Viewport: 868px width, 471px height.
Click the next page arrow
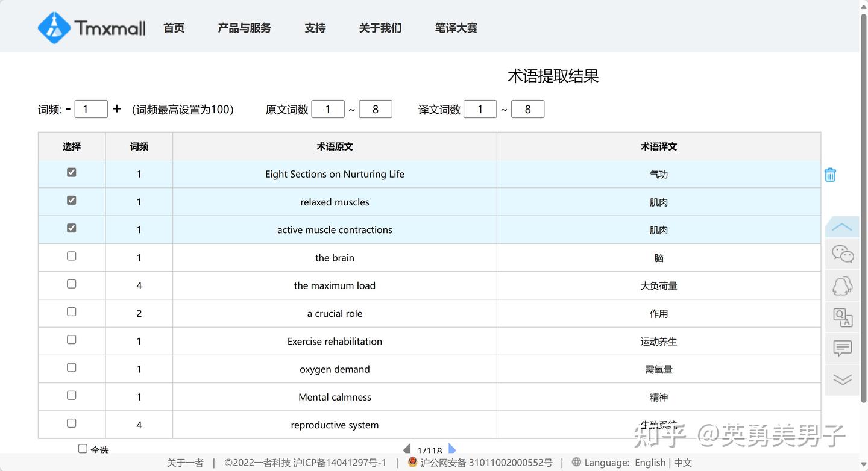pyautogui.click(x=452, y=449)
